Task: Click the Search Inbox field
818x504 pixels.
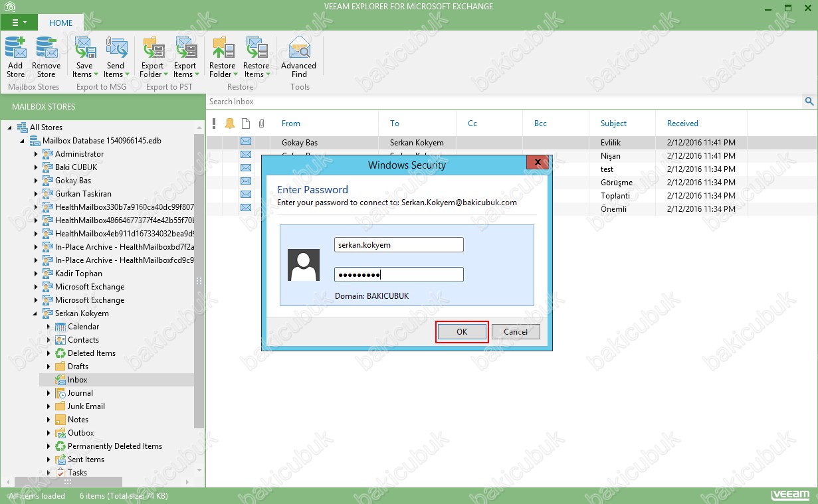Action: coord(504,102)
